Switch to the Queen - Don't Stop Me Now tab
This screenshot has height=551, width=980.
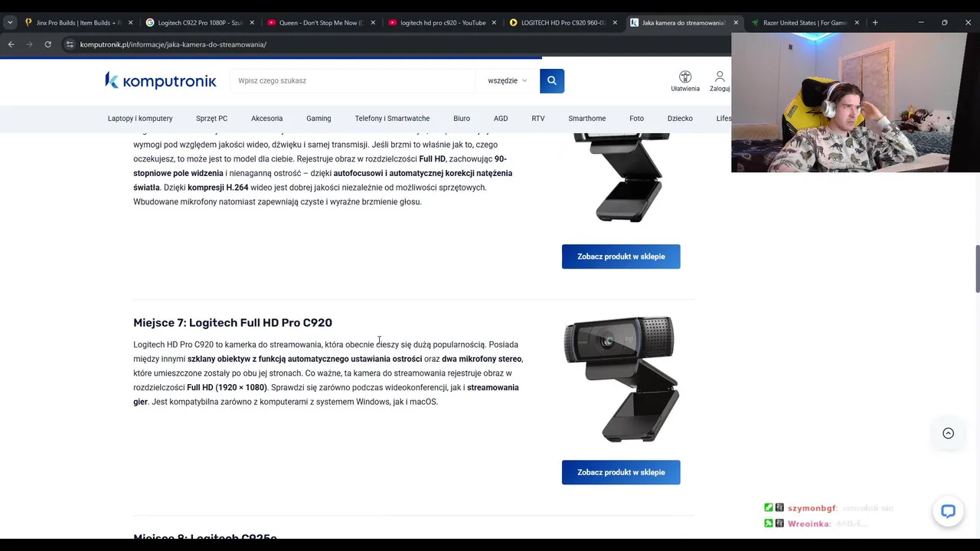coord(320,23)
